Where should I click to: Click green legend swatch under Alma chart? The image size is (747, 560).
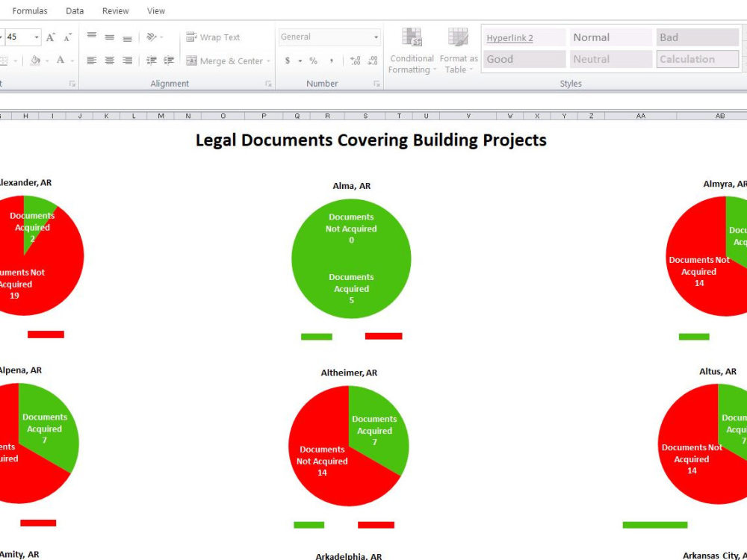click(x=316, y=337)
